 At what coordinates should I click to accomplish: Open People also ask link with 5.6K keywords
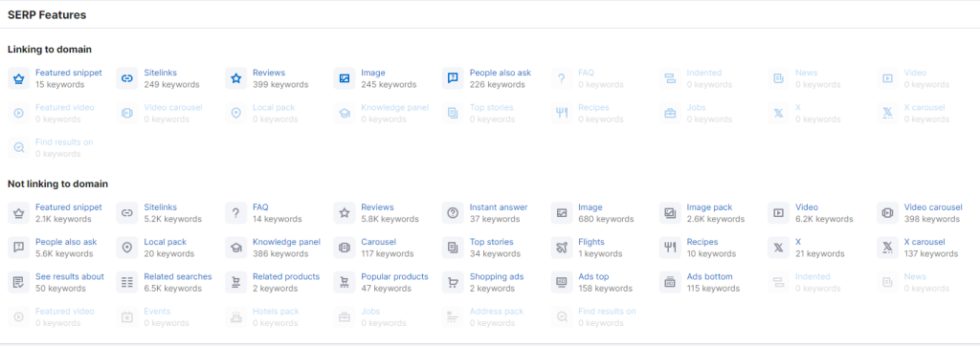(x=66, y=242)
